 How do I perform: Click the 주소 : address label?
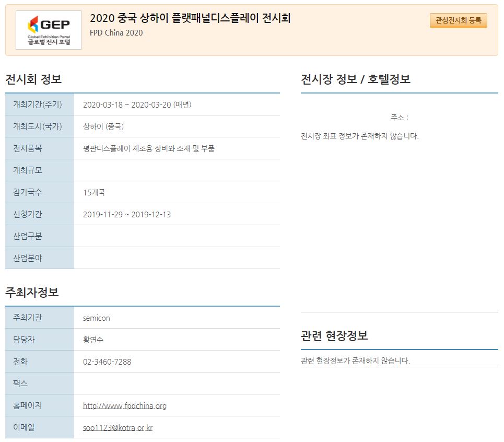(399, 118)
